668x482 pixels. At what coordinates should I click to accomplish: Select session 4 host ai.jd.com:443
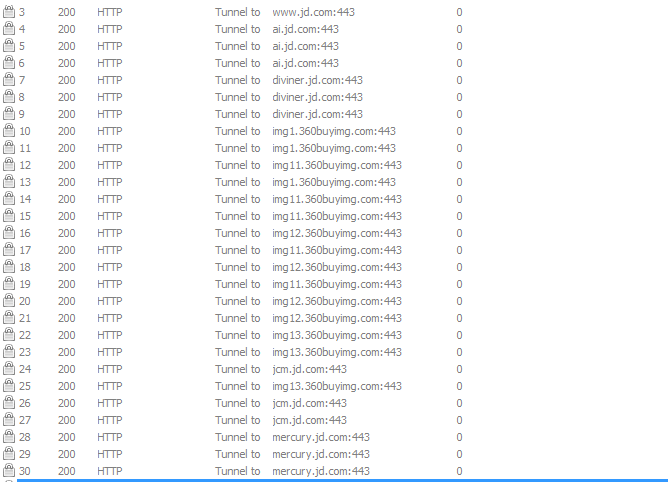pos(305,29)
